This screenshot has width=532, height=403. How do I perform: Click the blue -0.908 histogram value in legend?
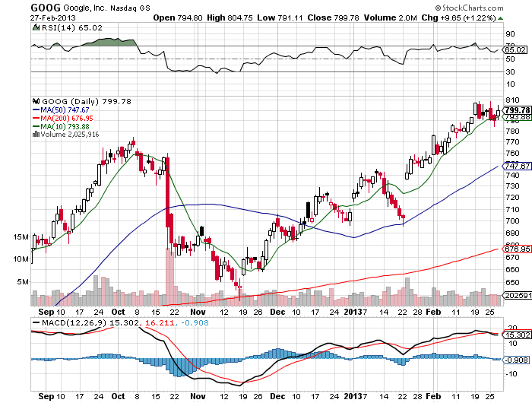(195, 323)
